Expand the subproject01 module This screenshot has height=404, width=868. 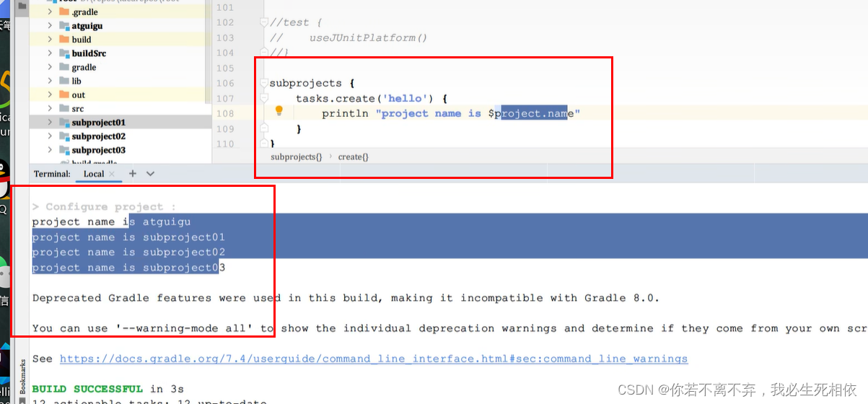(50, 122)
